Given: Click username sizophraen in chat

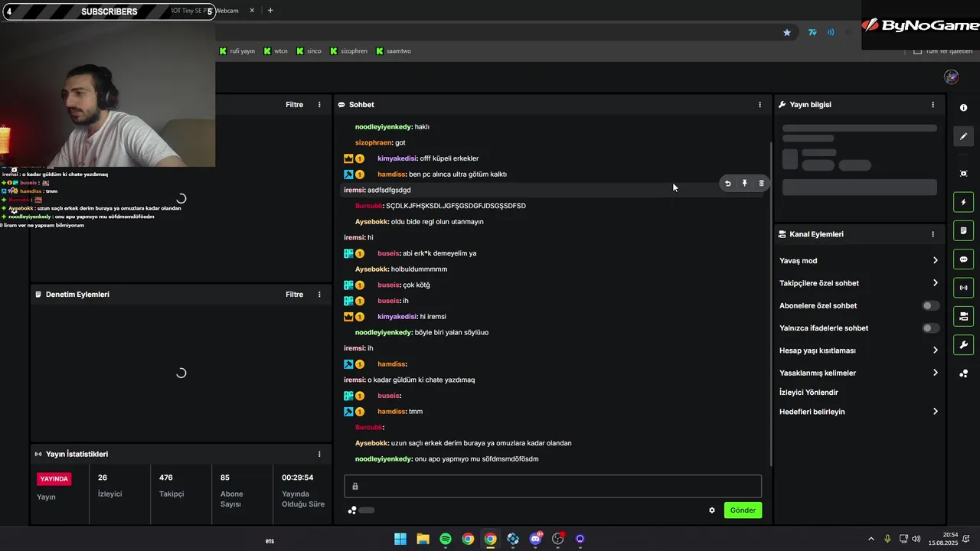Looking at the screenshot, I should (x=374, y=143).
